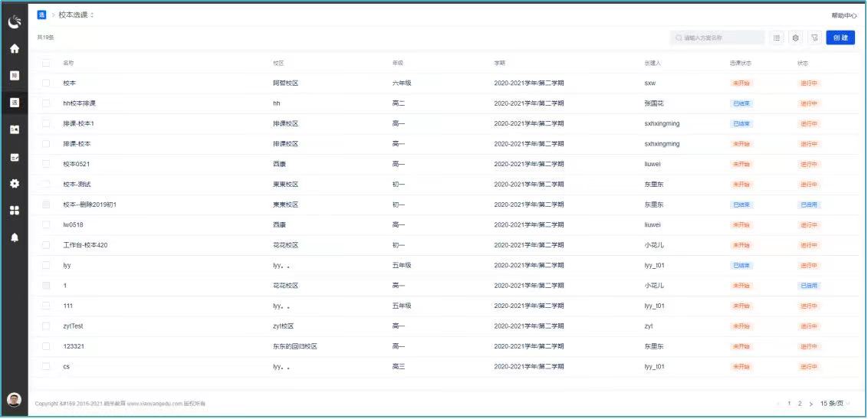Go to next page with right arrow
This screenshot has width=868, height=419.
(x=810, y=403)
